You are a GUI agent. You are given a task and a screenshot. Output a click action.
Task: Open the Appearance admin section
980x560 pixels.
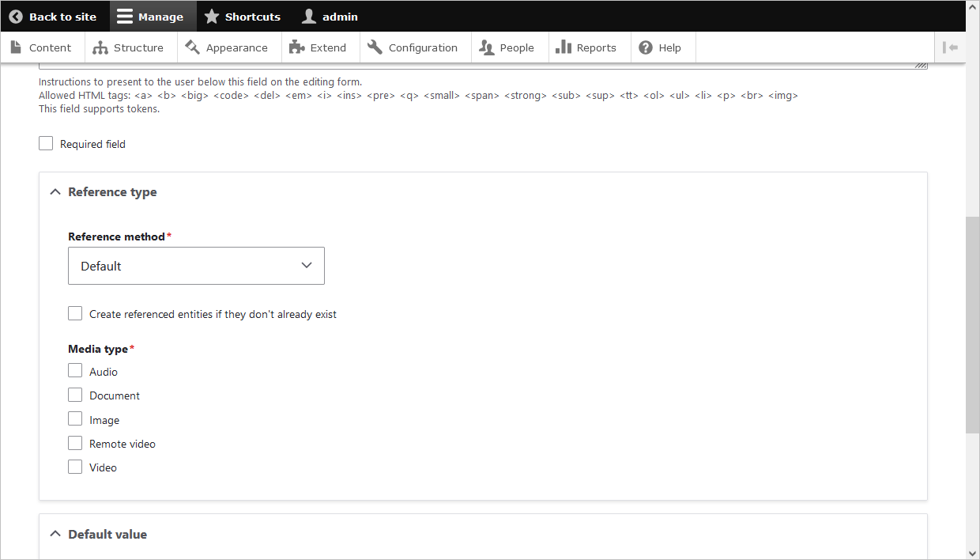[x=228, y=47]
